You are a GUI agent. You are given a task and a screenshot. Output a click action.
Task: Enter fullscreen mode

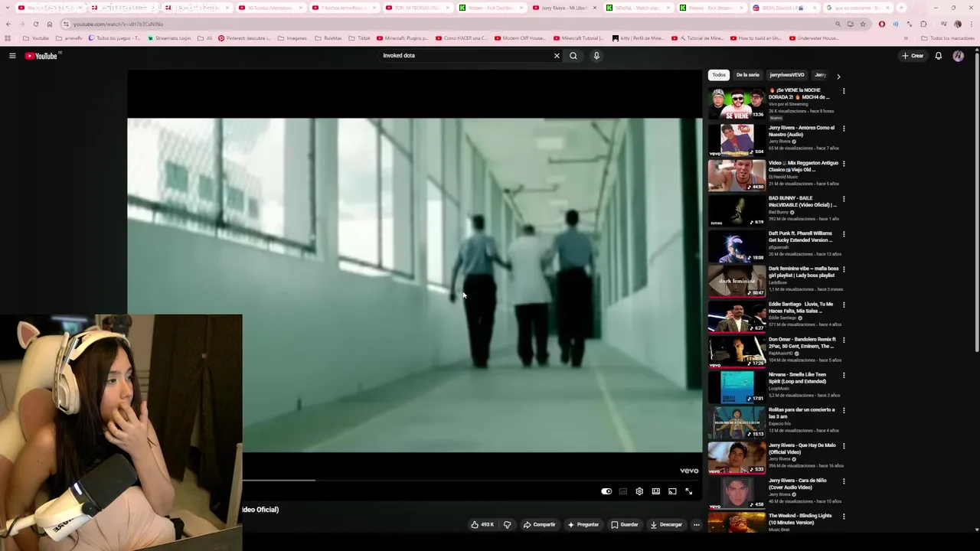click(x=688, y=491)
